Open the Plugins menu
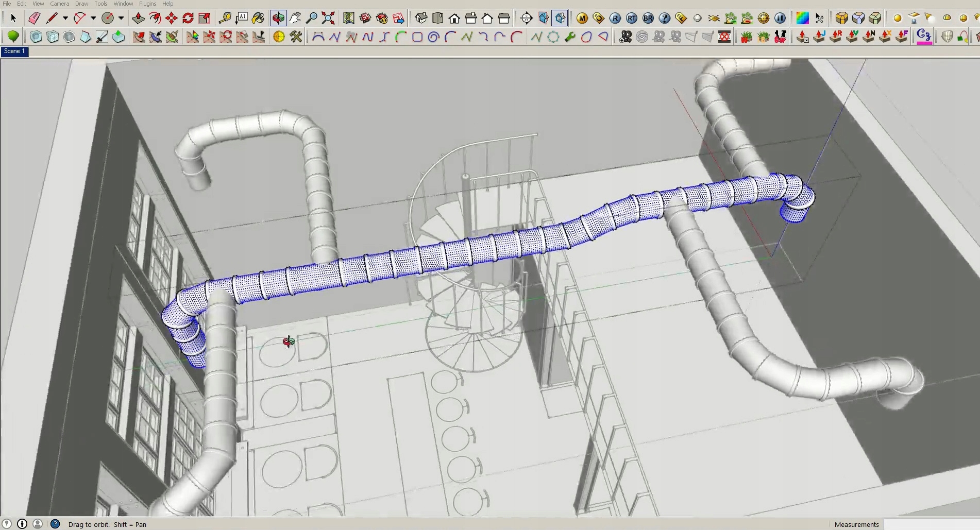Viewport: 980px width, 530px height. point(147,4)
